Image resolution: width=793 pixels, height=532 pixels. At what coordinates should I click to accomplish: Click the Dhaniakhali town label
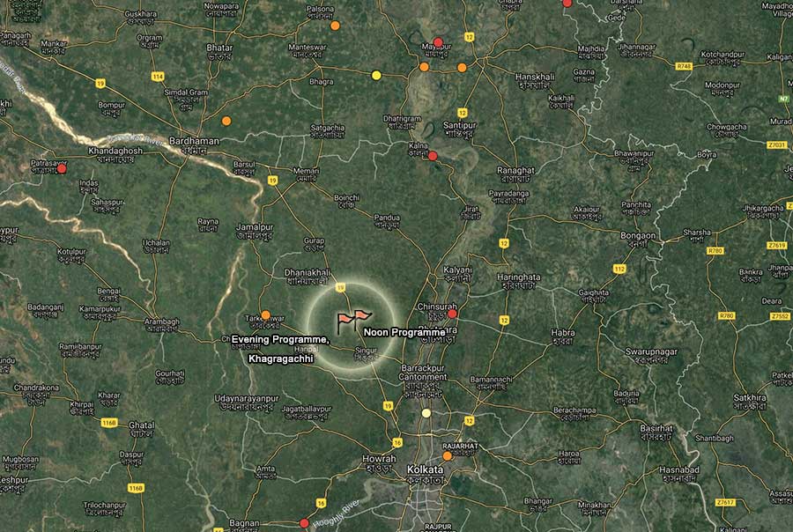308,272
